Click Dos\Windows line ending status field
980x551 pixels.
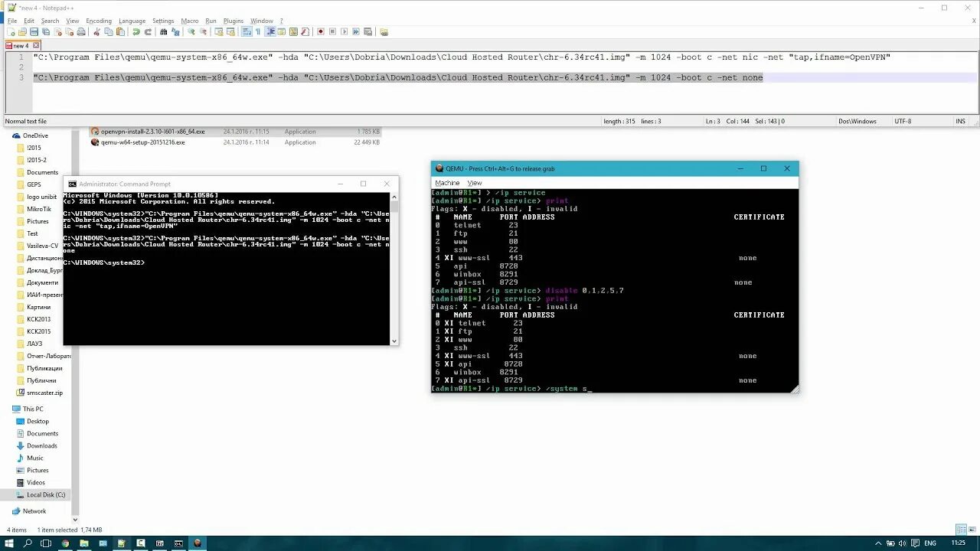coord(857,121)
